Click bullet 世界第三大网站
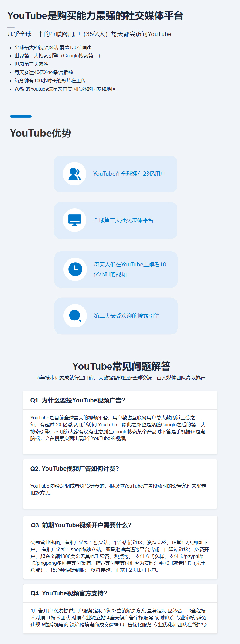 (32, 64)
